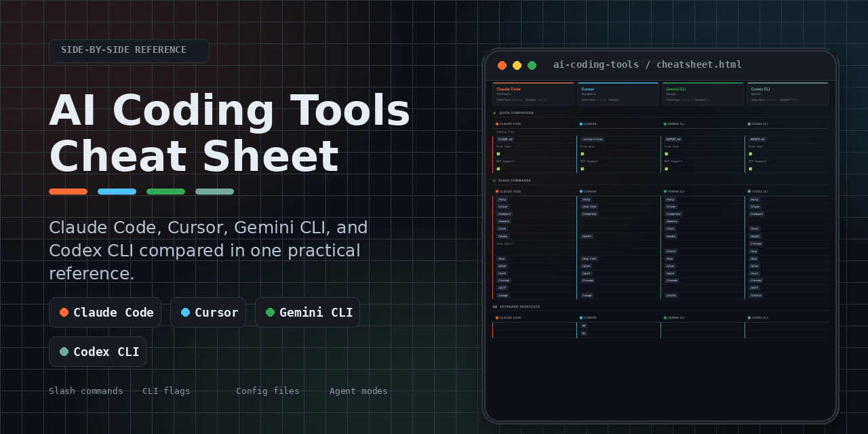868x434 pixels.
Task: Click the teal dot in Codex CLI chip
Action: [64, 352]
